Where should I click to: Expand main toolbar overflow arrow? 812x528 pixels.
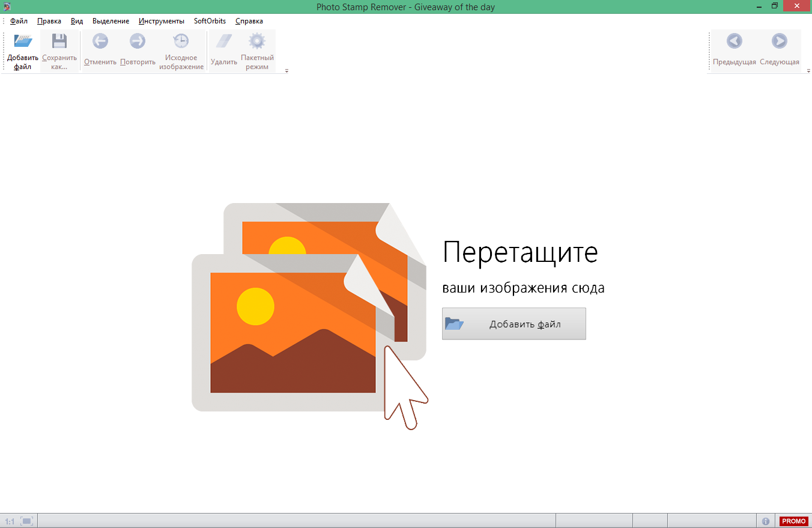(286, 71)
